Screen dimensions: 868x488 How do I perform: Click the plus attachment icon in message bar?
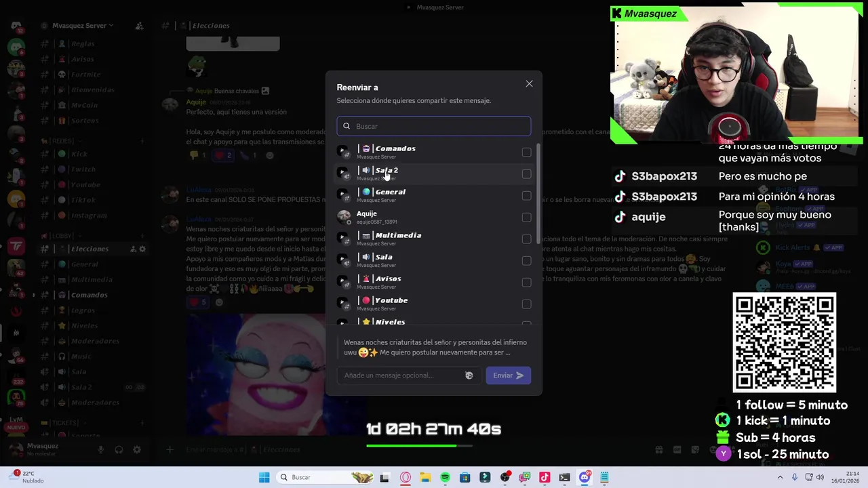pyautogui.click(x=170, y=449)
